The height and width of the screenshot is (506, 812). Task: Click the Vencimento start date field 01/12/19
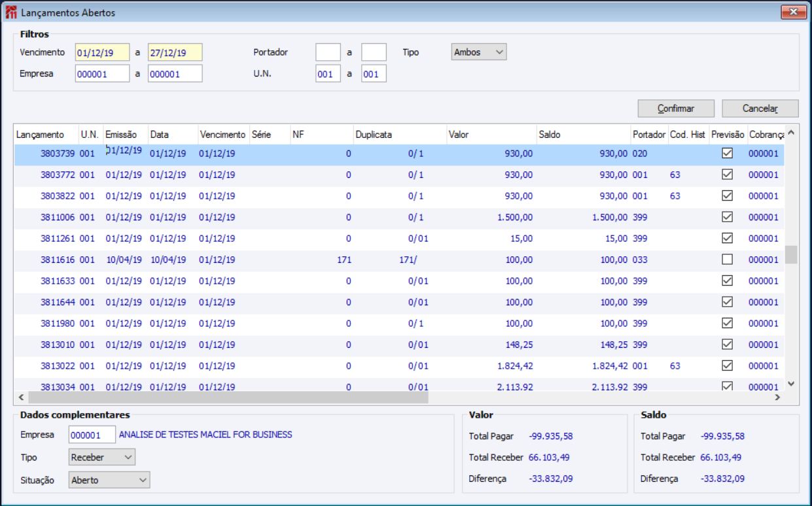coord(102,52)
